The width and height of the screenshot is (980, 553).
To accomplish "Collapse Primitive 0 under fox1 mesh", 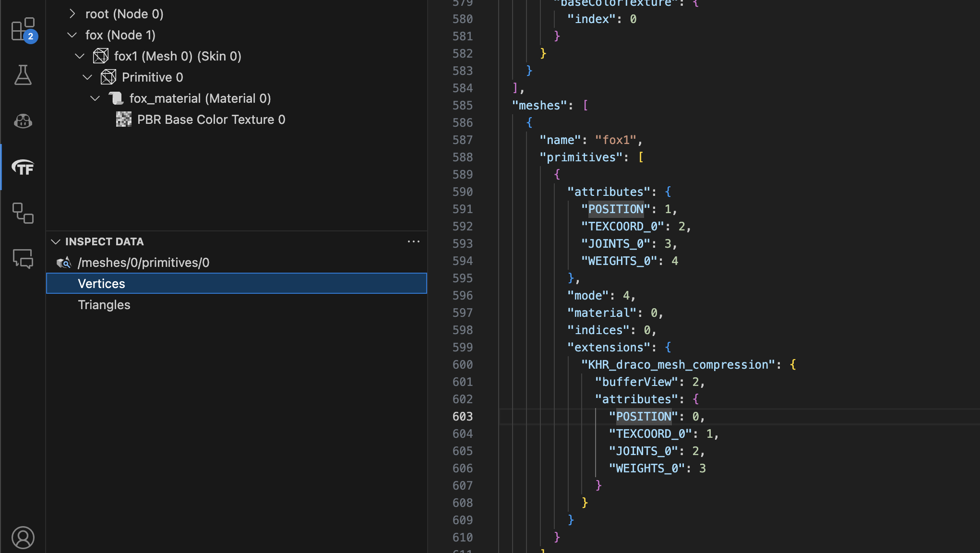I will pos(87,77).
